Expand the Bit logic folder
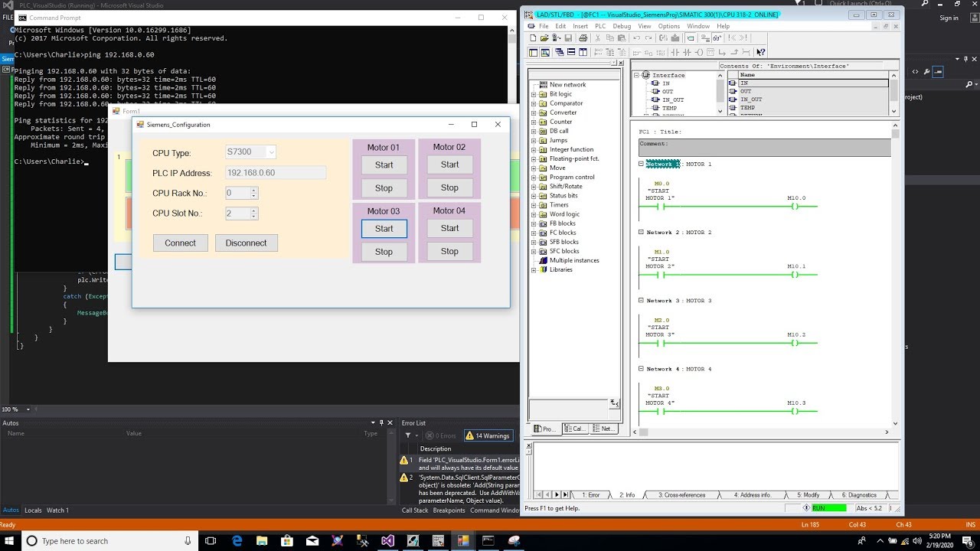Screen dimensions: 980x551 coord(534,94)
